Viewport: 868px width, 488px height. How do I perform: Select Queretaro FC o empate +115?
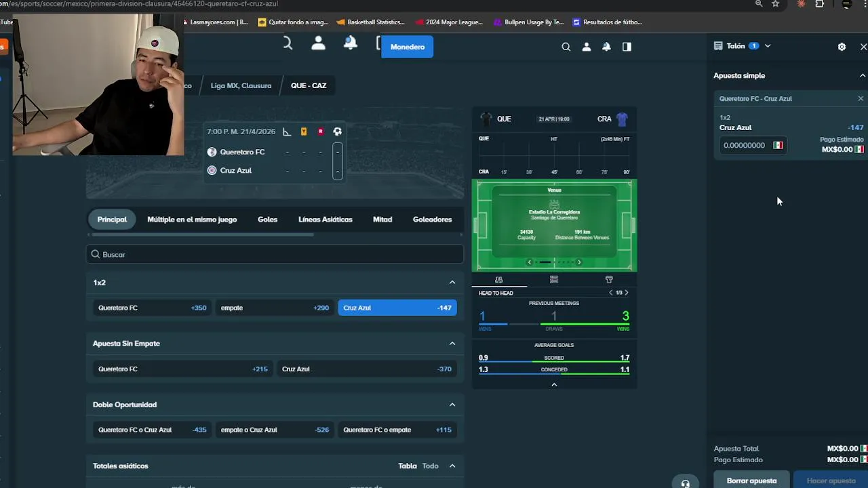coord(397,430)
